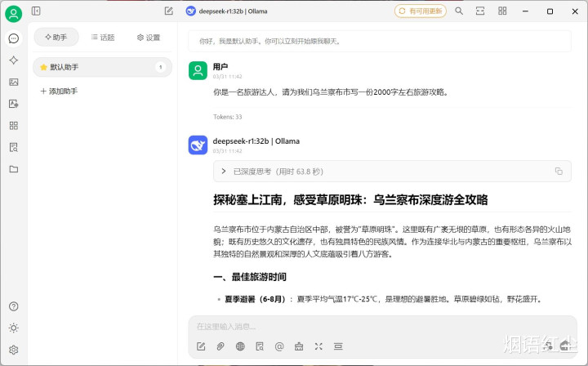The image size is (588, 366).
Task: Open the user avatar profile
Action: [14, 14]
